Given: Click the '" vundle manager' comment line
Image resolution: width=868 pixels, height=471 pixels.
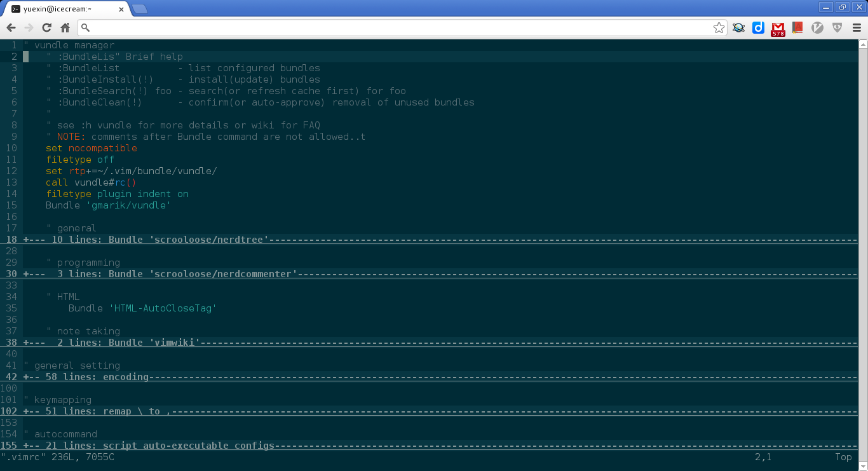Looking at the screenshot, I should coord(69,45).
